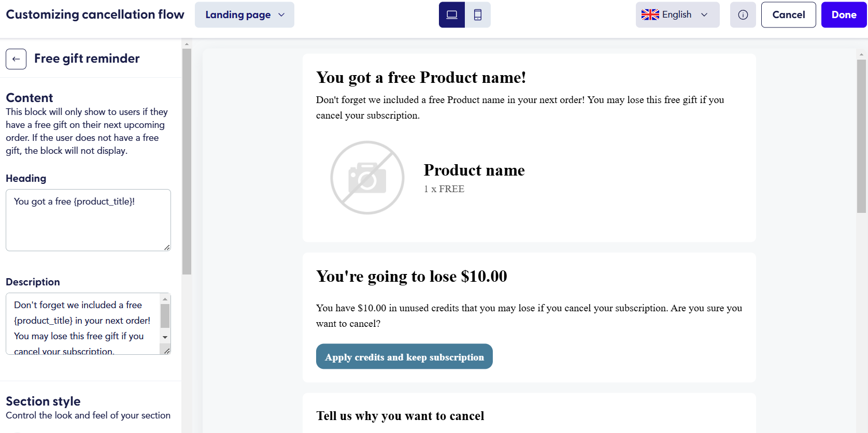Click the UK flag language icon
This screenshot has width=868, height=433.
tap(650, 15)
